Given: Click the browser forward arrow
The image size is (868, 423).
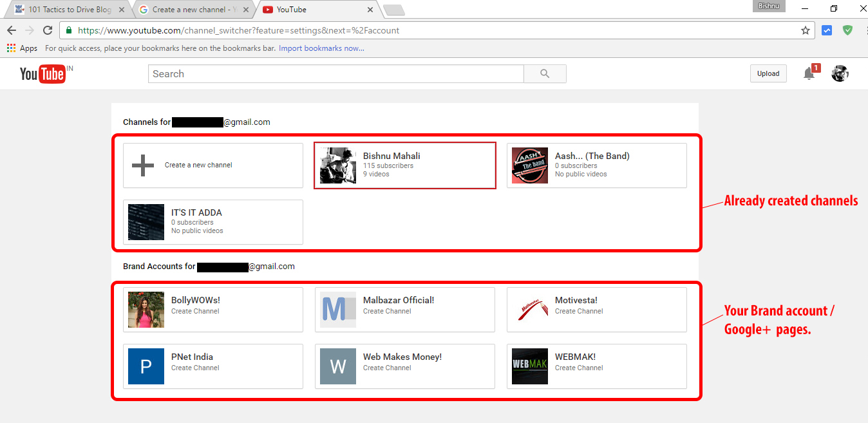Looking at the screenshot, I should tap(30, 30).
